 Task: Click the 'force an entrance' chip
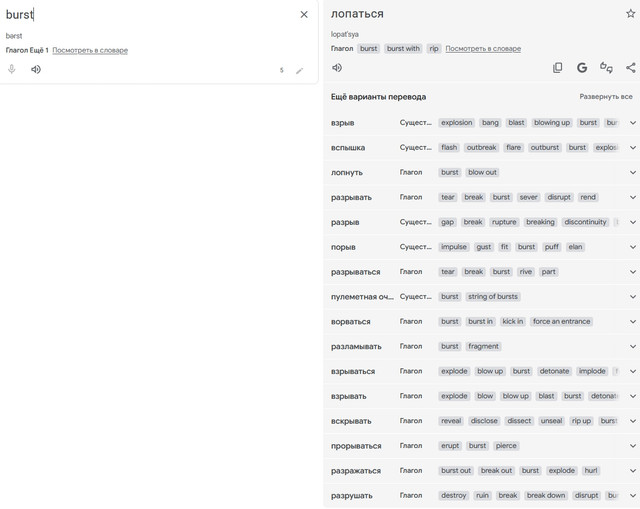pyautogui.click(x=561, y=322)
